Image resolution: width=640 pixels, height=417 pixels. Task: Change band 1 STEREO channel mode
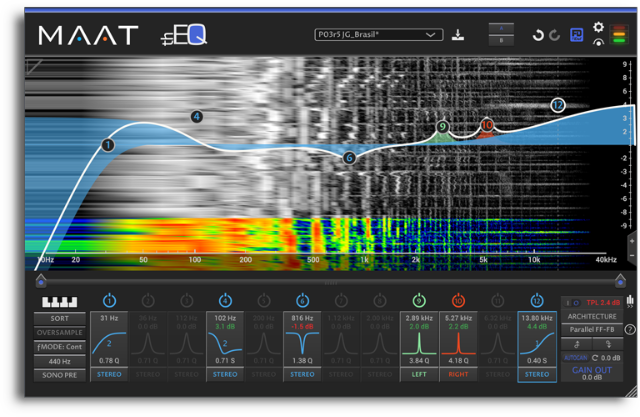pos(109,374)
